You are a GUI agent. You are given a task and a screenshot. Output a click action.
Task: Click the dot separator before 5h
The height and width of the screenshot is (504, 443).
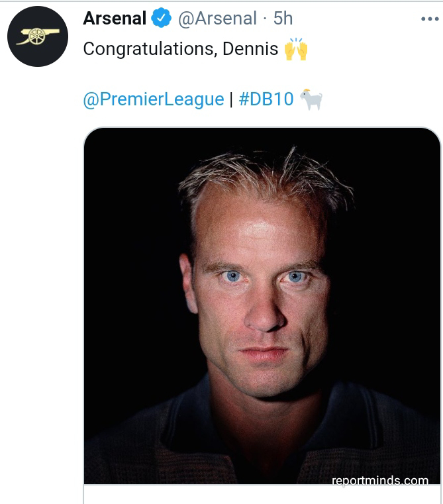tap(264, 19)
